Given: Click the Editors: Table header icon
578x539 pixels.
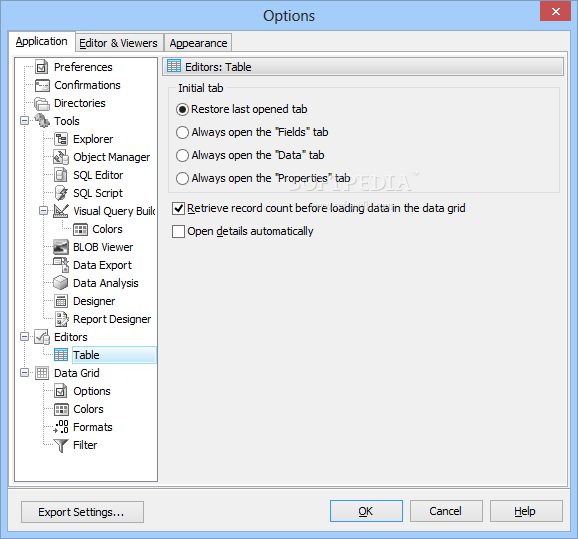Looking at the screenshot, I should 174,66.
